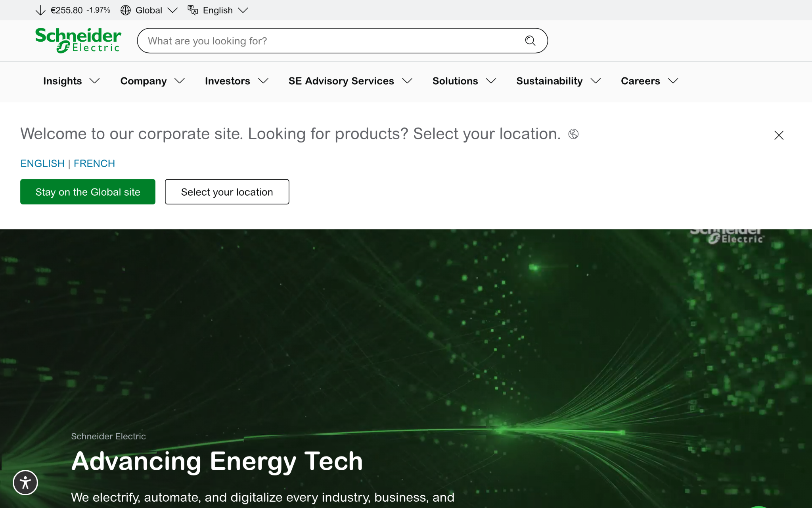Screen dimensions: 812x508
Task: Click the €255.80 stock price text
Action: pyautogui.click(x=67, y=10)
